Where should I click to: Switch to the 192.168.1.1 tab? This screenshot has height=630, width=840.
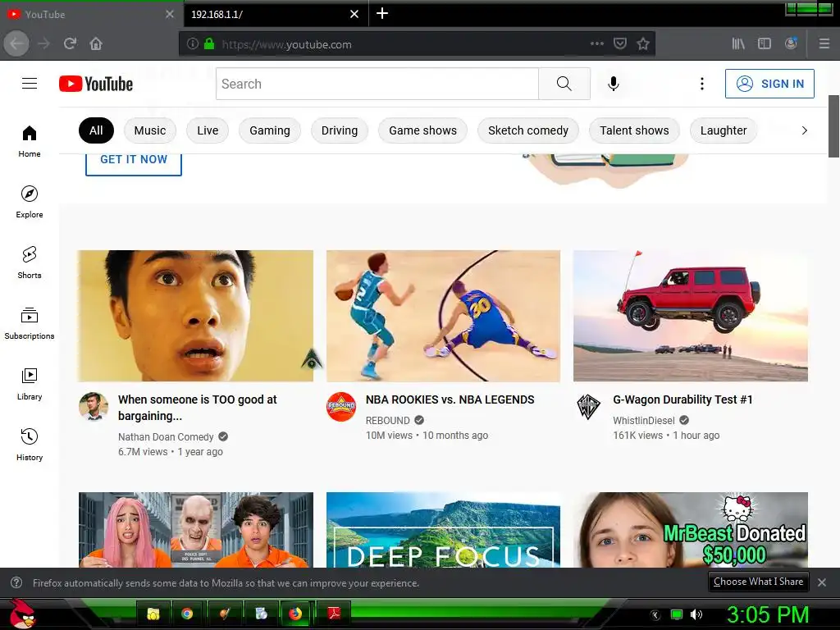(x=276, y=15)
